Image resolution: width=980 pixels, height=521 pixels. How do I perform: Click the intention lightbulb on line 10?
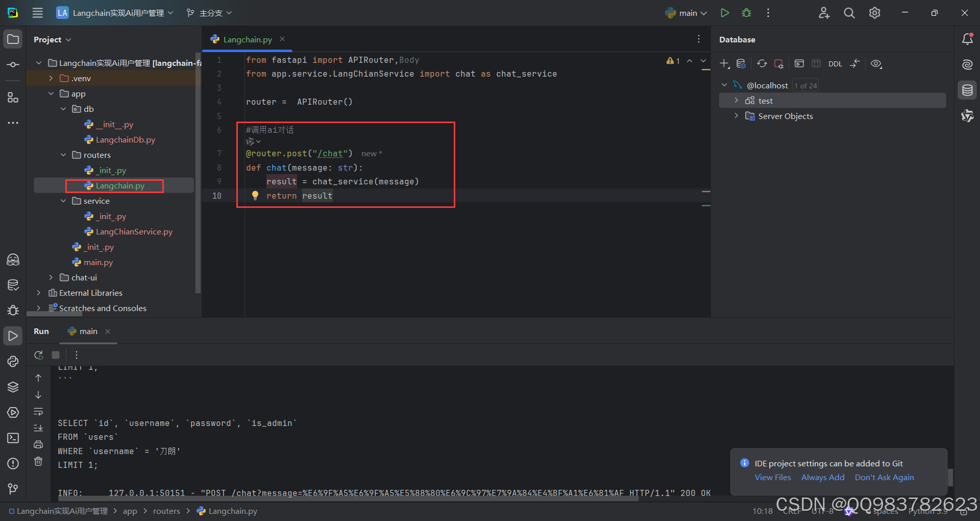(x=255, y=195)
